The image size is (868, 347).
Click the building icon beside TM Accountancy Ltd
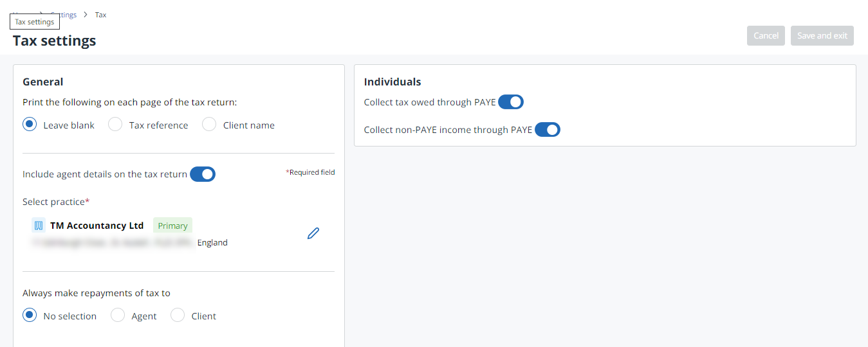click(x=39, y=226)
